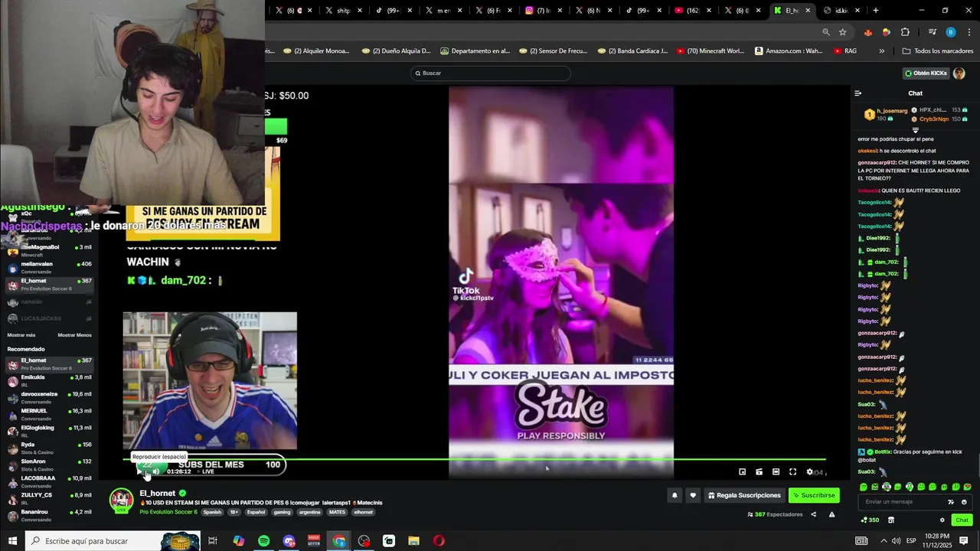Switch to the YouTube (162 browser tab
Screen dimensions: 980x551
click(x=691, y=11)
